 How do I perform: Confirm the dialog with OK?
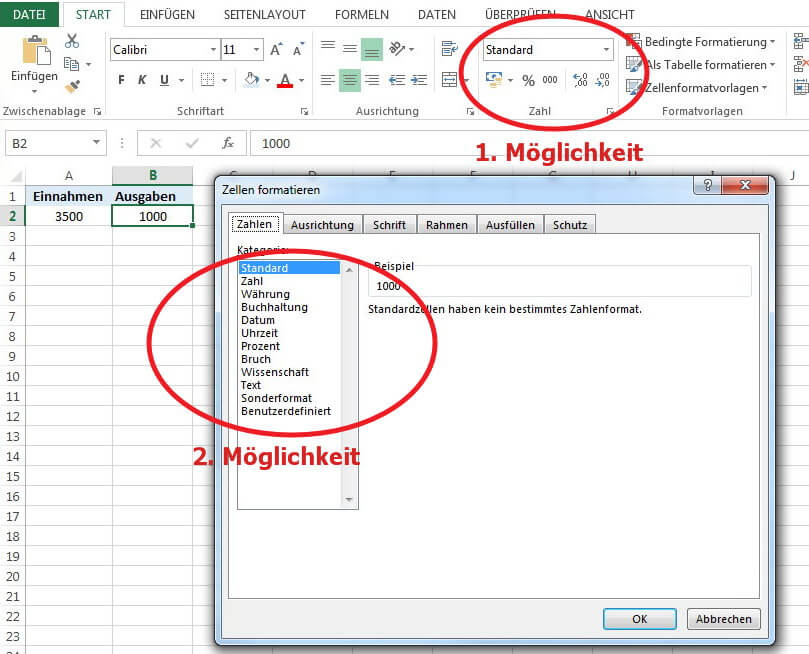click(x=638, y=618)
